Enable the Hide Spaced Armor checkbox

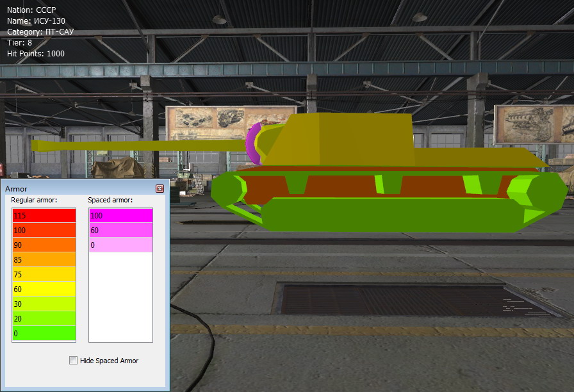(x=73, y=361)
